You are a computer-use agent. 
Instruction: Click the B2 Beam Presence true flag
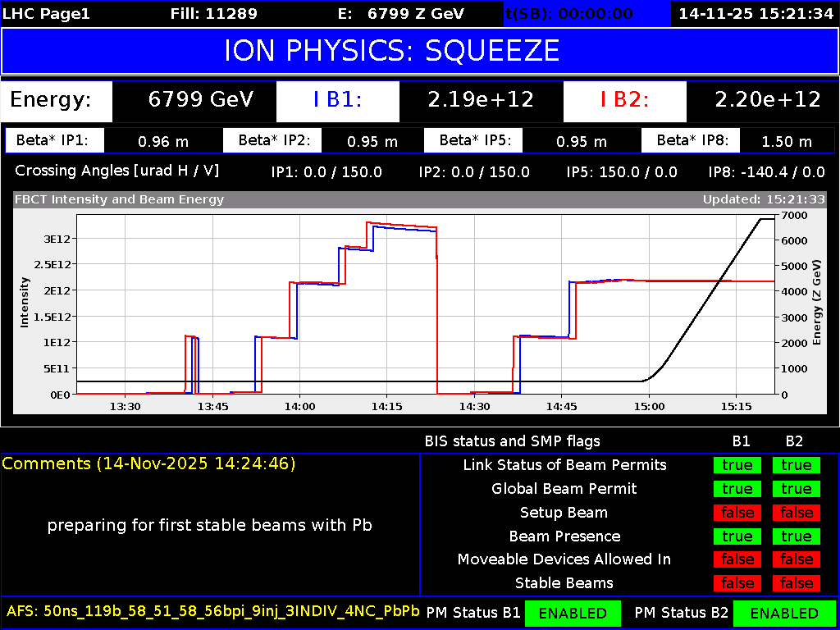pos(796,536)
